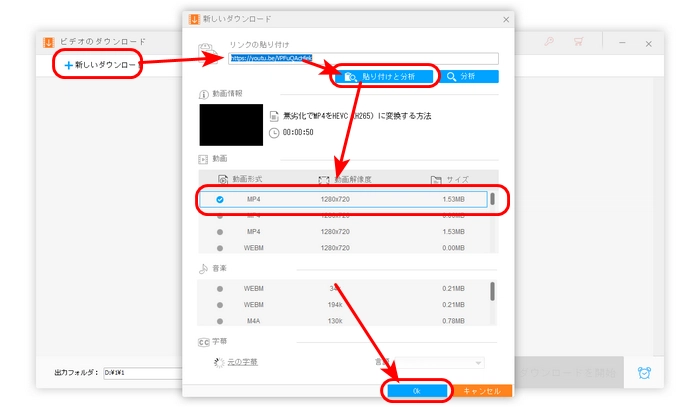700x407 pixels.
Task: Click the CC subtitle section icon
Action: click(203, 340)
